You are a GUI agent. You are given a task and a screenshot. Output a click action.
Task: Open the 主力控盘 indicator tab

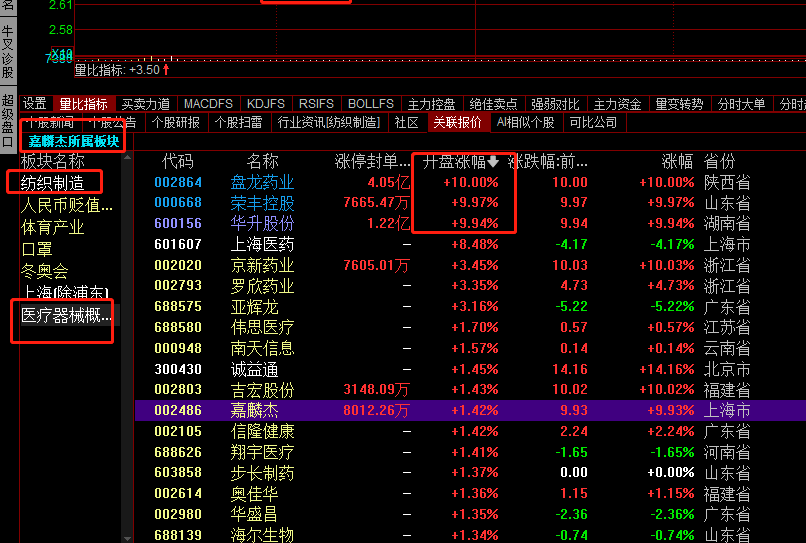[431, 104]
